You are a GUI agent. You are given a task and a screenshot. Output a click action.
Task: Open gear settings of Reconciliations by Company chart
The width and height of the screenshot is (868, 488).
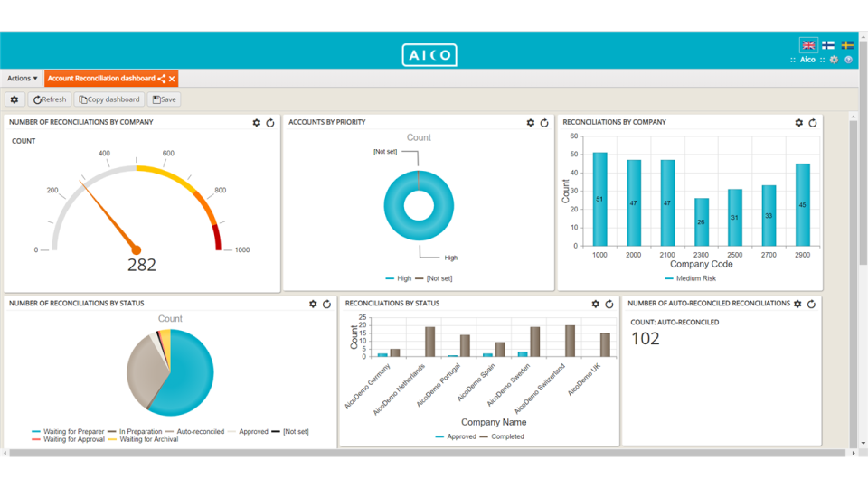pos(799,123)
